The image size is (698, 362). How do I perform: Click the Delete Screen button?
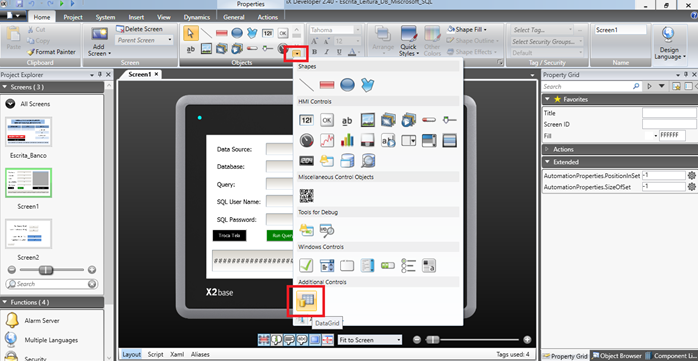tap(139, 29)
